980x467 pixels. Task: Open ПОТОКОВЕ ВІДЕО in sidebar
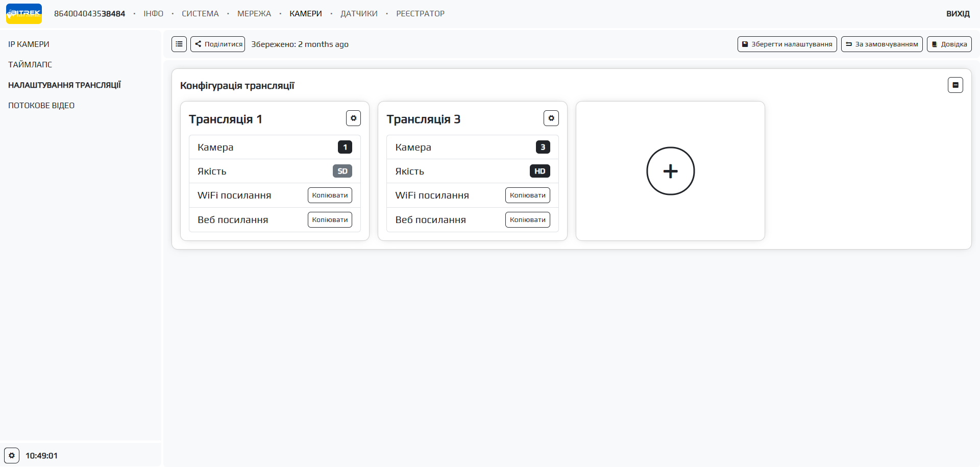41,106
